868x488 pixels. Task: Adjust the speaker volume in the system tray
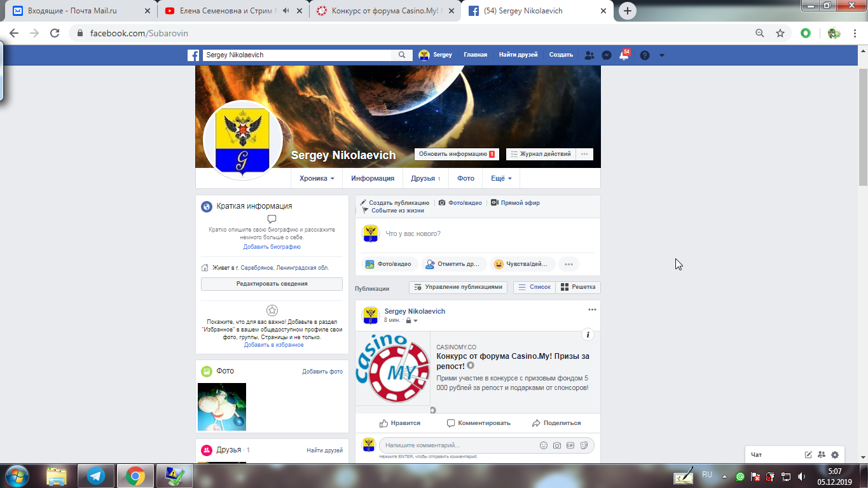pyautogui.click(x=802, y=477)
